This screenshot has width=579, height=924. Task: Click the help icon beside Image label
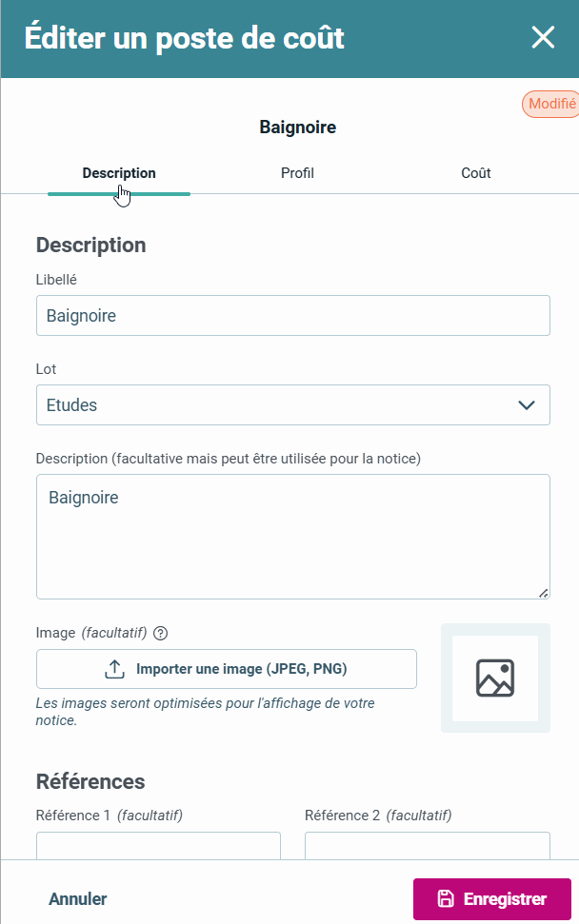pyautogui.click(x=160, y=633)
